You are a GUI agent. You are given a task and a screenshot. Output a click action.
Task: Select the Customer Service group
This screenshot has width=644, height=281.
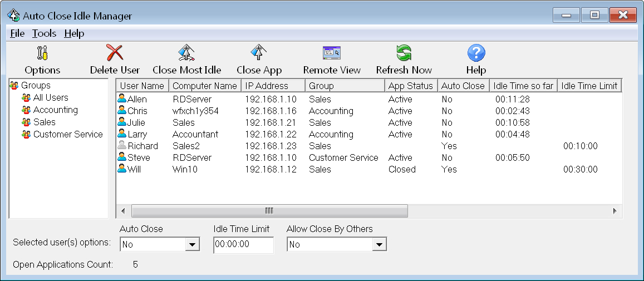pos(68,134)
